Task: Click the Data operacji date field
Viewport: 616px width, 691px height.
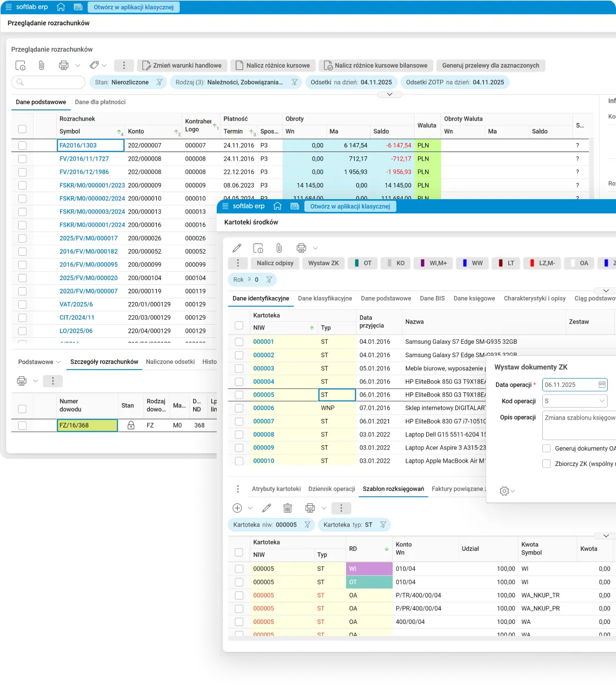Action: tap(569, 385)
